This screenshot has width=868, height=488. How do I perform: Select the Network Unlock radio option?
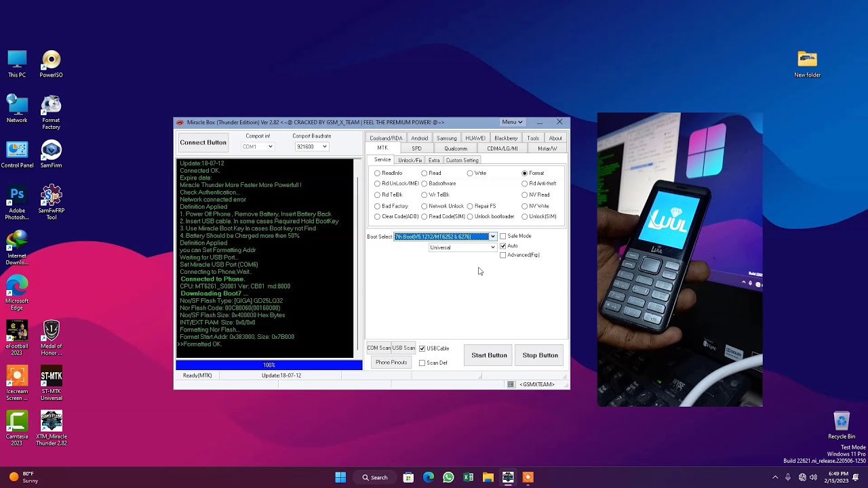point(443,206)
